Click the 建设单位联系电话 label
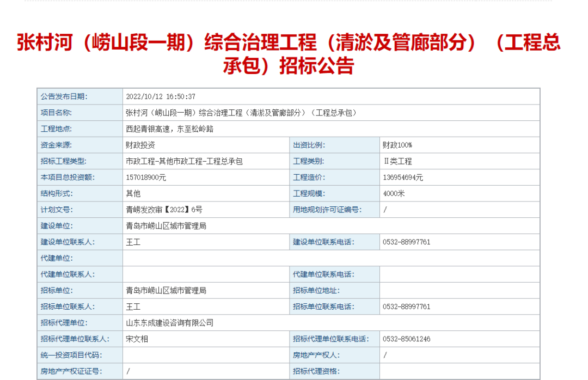The height and width of the screenshot is (380, 588). click(x=323, y=242)
